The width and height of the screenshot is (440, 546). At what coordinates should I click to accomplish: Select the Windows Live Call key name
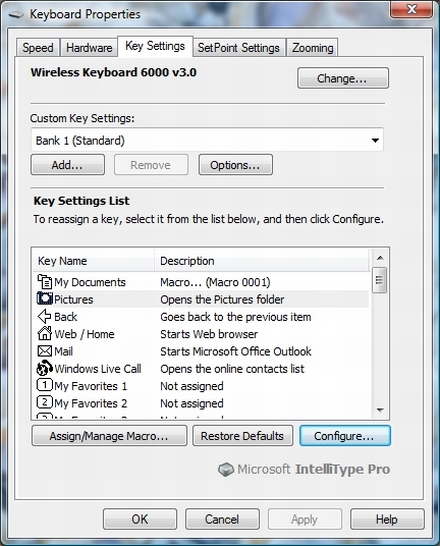pos(98,369)
